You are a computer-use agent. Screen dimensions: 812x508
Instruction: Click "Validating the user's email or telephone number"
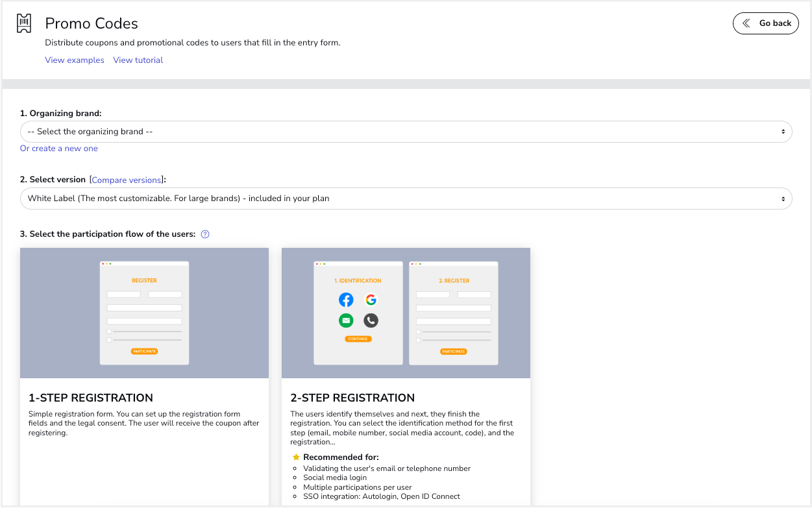click(x=387, y=468)
